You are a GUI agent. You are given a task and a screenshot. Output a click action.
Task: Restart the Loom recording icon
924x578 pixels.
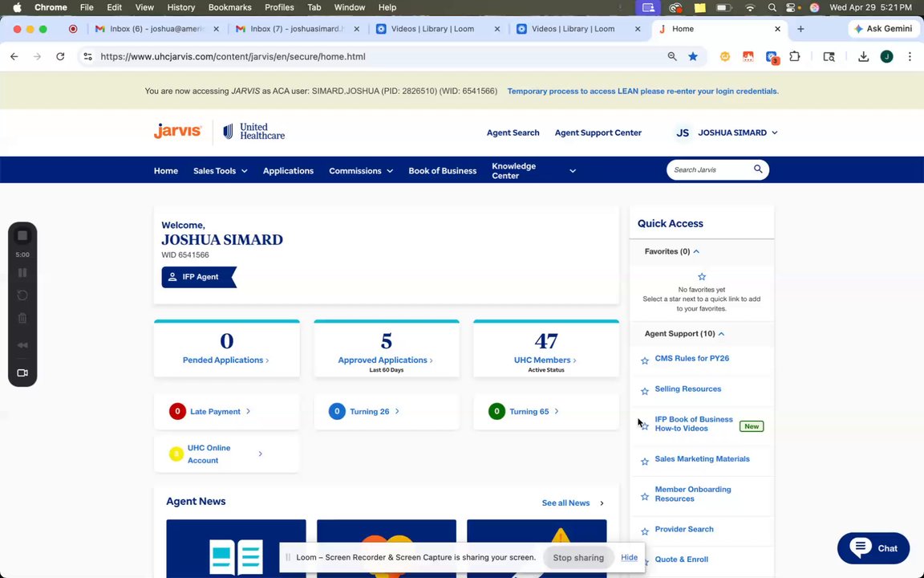point(22,295)
